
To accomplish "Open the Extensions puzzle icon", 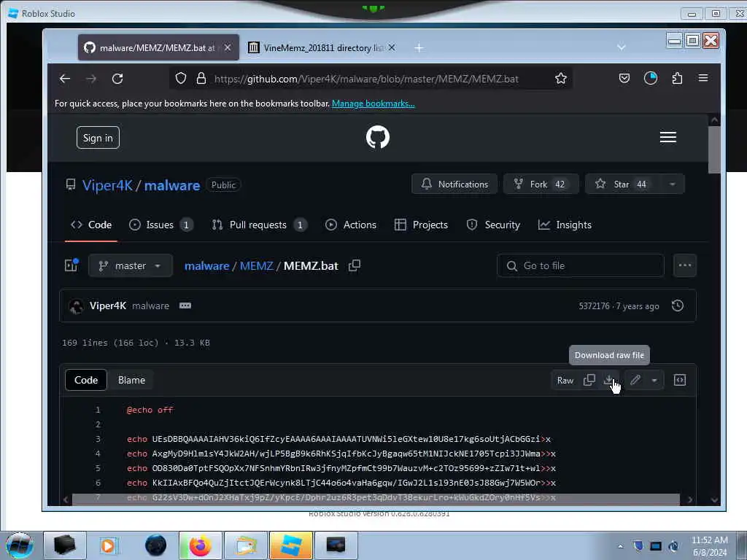I will [677, 78].
